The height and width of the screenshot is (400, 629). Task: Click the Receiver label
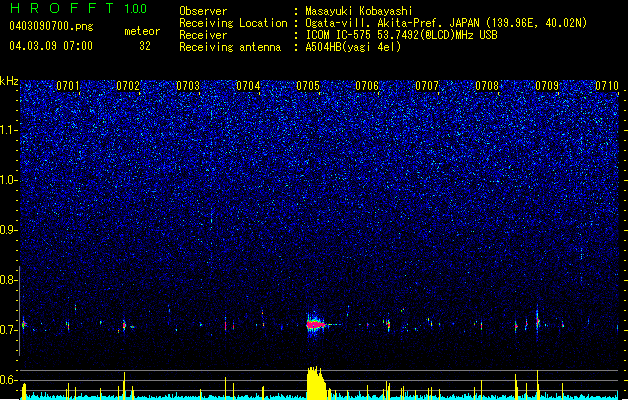tap(203, 35)
